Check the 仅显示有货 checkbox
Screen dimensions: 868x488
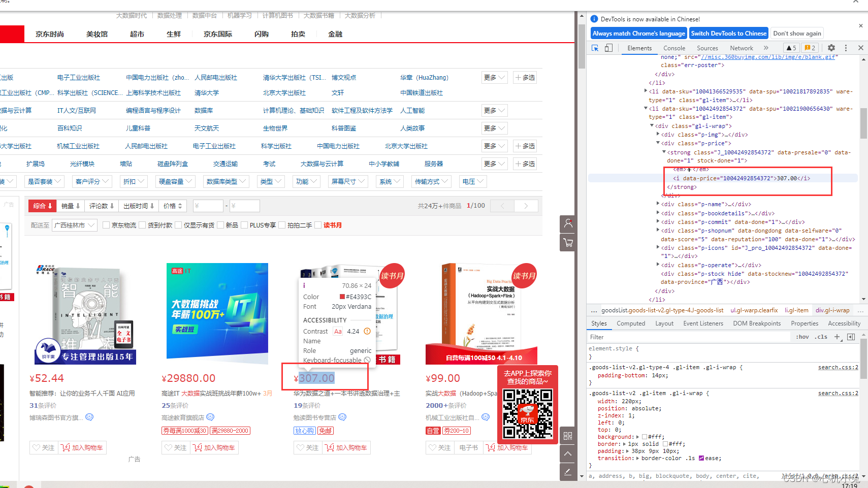pos(178,225)
